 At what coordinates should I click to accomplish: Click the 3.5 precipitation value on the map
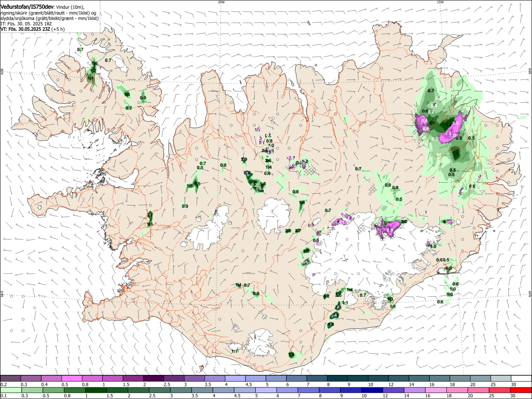338,295
